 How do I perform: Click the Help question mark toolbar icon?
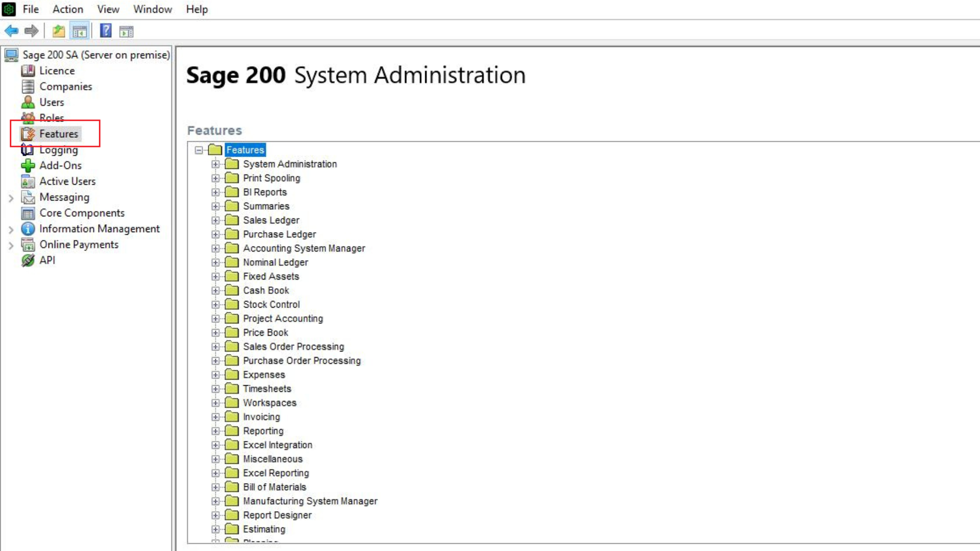click(105, 31)
